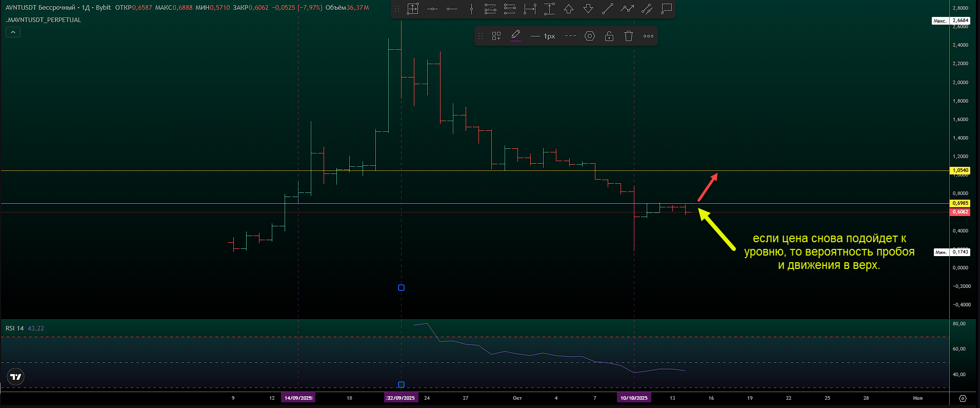Viewport: 980px width, 408px height.
Task: Click the AVNTUSDT symbol title
Action: [x=40, y=8]
